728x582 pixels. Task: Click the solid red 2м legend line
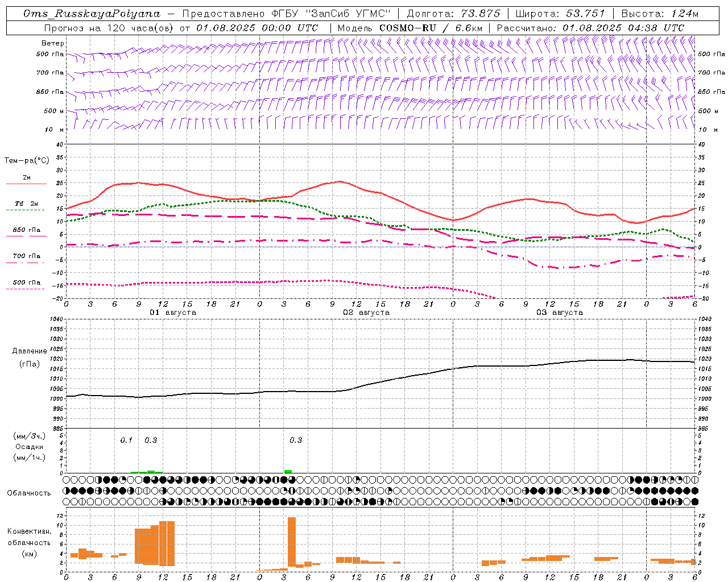pyautogui.click(x=26, y=184)
